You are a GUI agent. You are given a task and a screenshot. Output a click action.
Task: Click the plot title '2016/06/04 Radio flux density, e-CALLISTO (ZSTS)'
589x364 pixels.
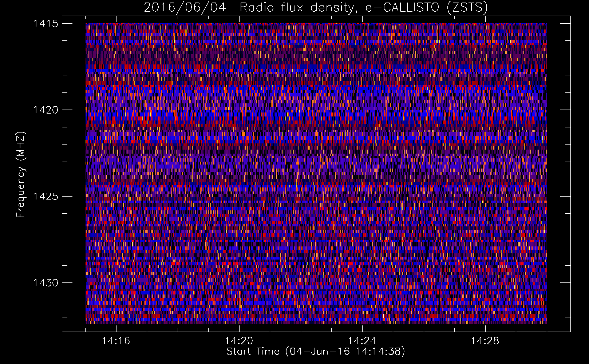(x=316, y=8)
